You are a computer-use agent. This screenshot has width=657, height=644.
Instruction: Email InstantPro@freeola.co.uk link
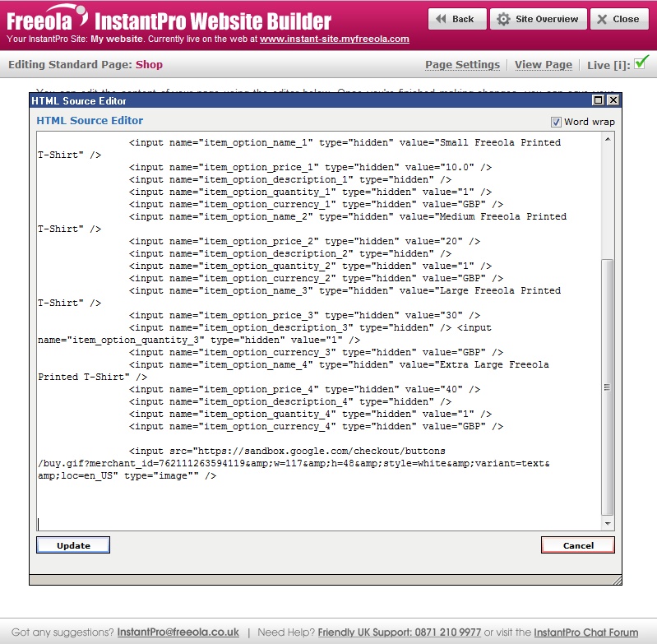(178, 632)
